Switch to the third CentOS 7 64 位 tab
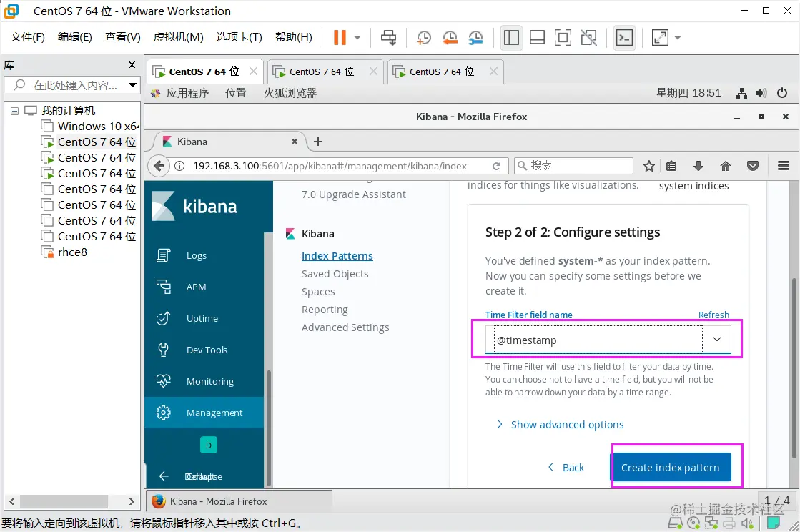800x532 pixels. click(x=445, y=72)
